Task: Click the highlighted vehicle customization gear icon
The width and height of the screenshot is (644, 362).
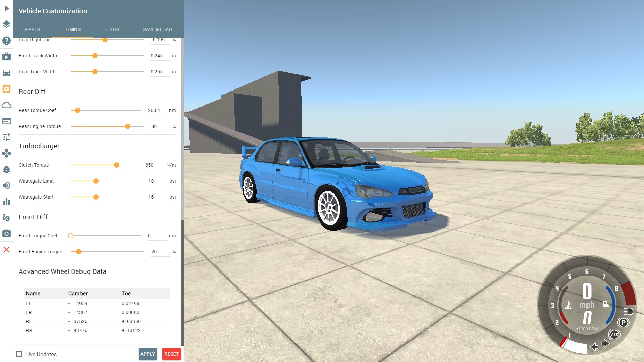Action: [x=6, y=89]
